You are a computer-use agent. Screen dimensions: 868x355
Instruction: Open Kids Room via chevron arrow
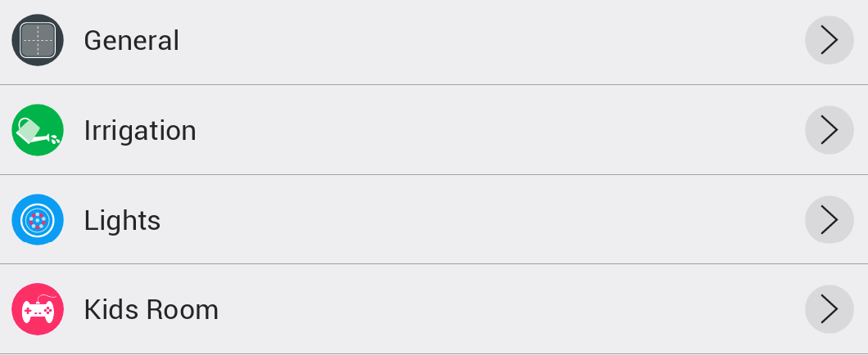pos(830,309)
